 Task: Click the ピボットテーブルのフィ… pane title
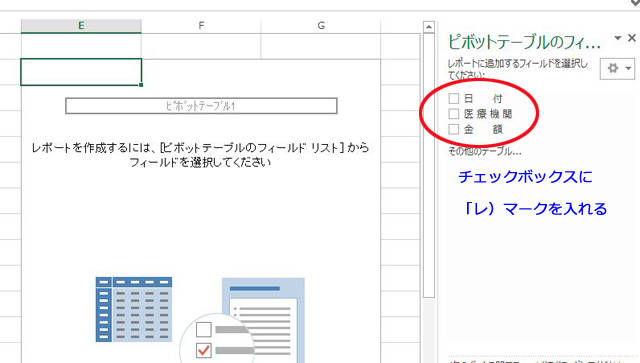[x=524, y=42]
